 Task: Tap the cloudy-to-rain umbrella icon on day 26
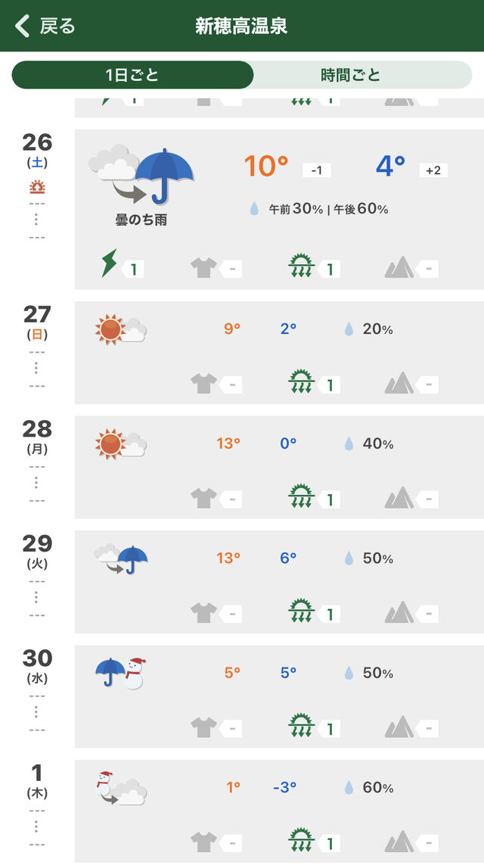(141, 175)
